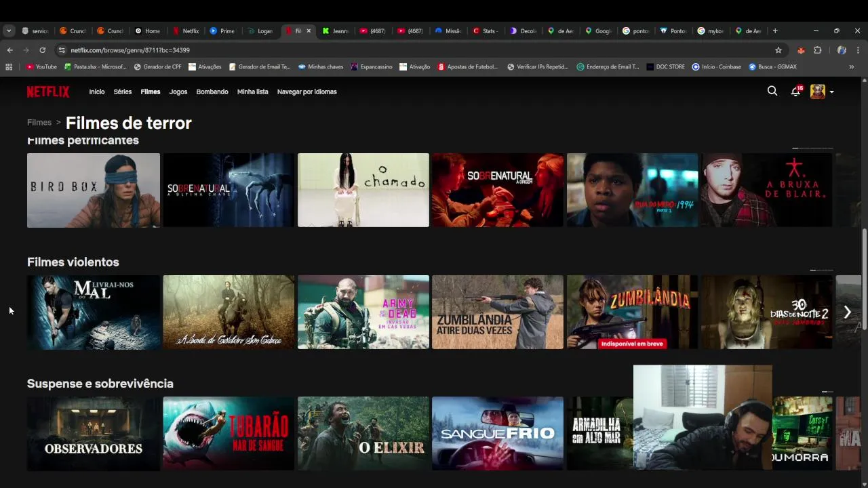Advance the Filmes violentos row with right arrow
This screenshot has height=488, width=868.
click(847, 312)
